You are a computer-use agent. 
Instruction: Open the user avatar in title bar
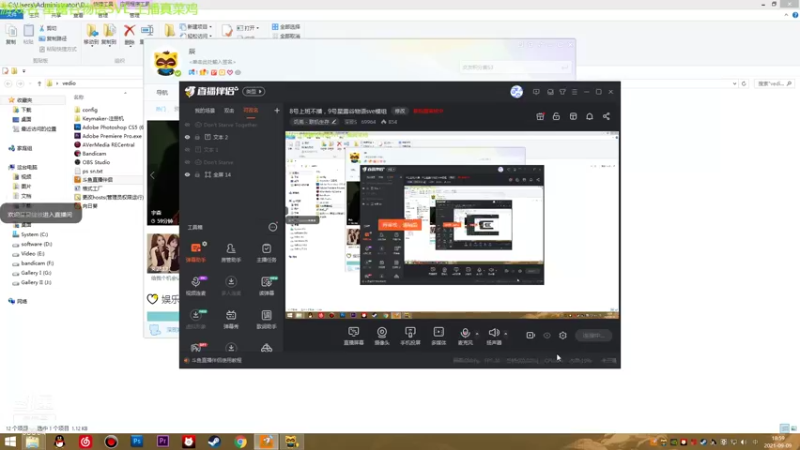point(516,92)
